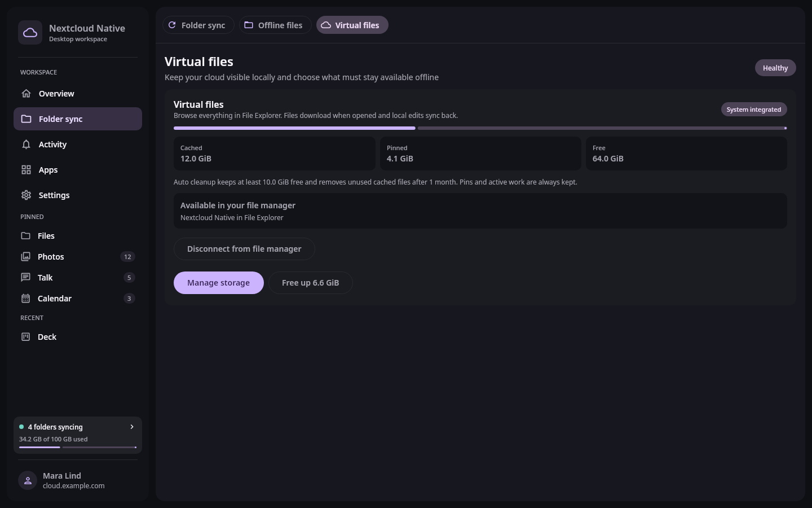Viewport: 812px width, 508px height.
Task: Click the green syncing status dot
Action: point(21,427)
